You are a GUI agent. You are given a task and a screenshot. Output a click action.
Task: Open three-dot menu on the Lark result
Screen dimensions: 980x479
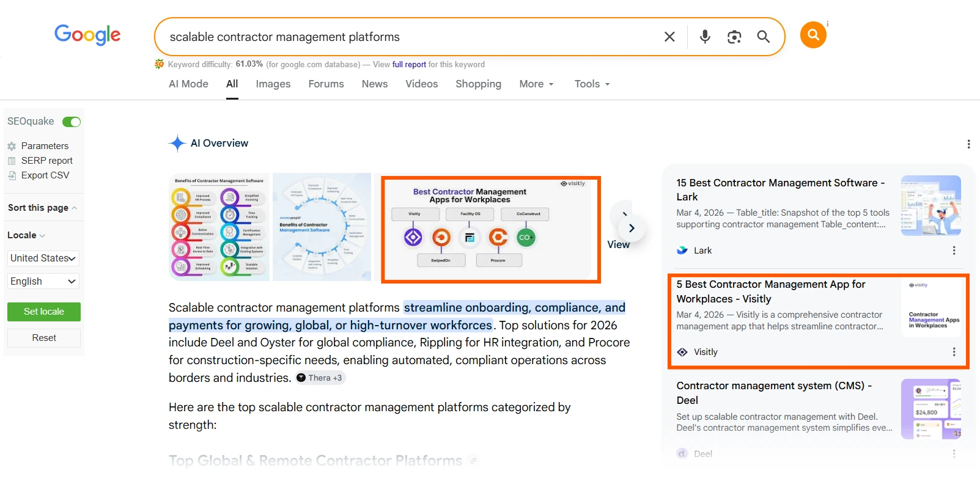(954, 250)
